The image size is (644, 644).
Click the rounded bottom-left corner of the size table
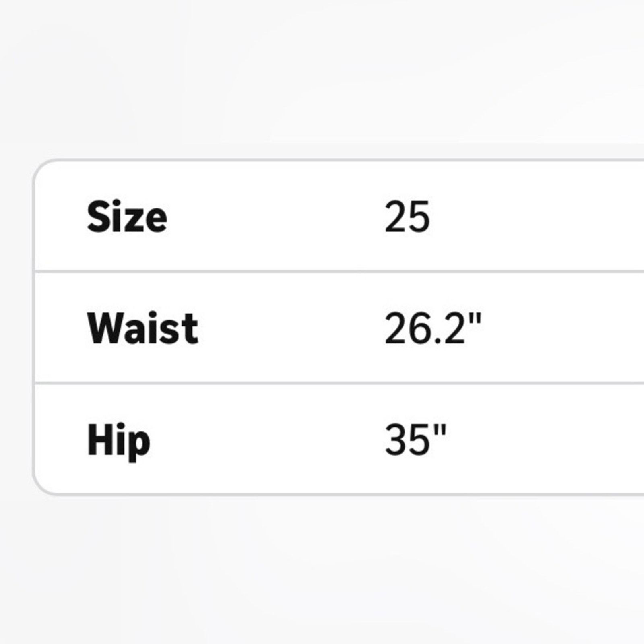tap(42, 486)
